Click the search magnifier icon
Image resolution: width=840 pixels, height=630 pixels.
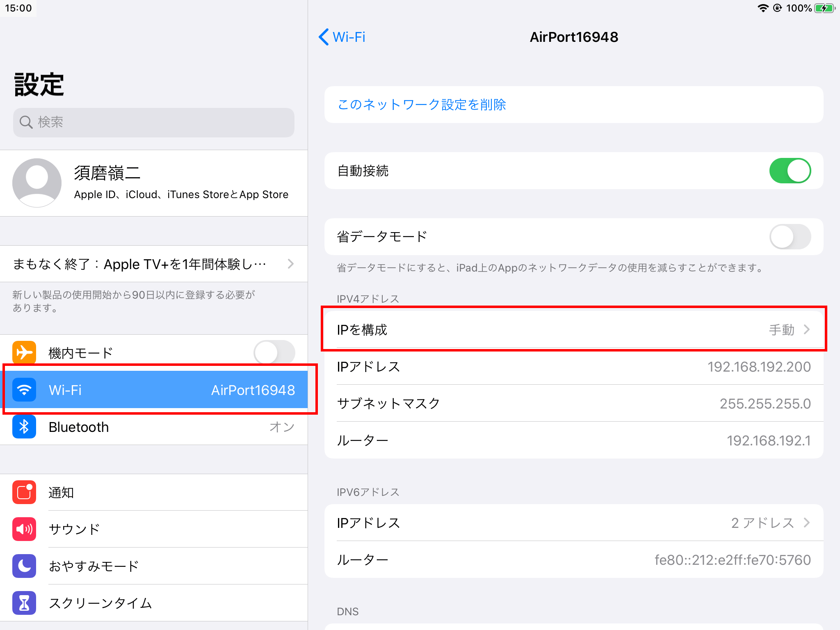26,122
